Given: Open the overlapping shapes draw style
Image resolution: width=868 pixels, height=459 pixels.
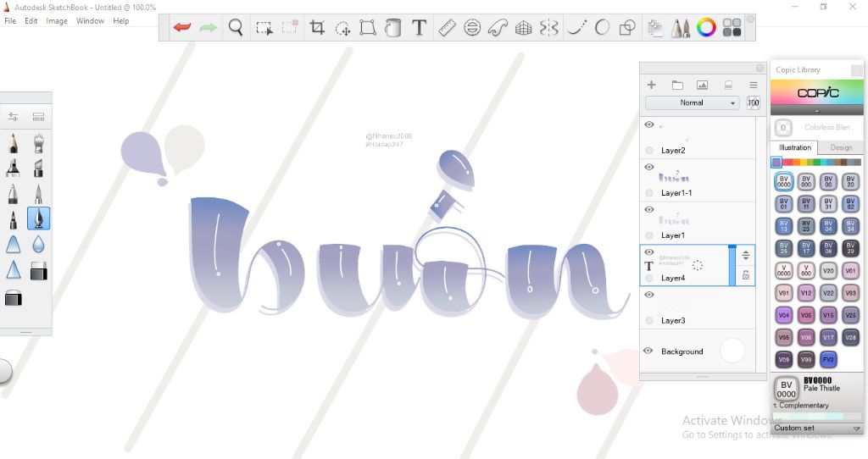Looking at the screenshot, I should [x=627, y=27].
